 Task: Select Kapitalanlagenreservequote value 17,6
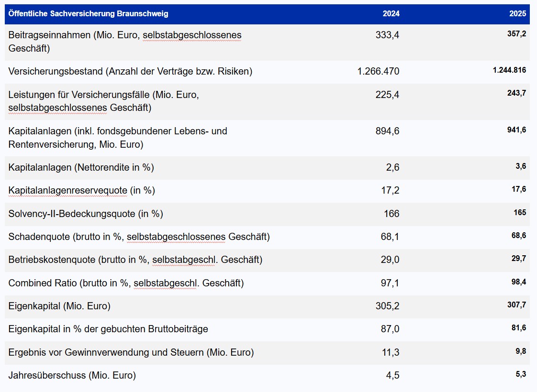519,189
